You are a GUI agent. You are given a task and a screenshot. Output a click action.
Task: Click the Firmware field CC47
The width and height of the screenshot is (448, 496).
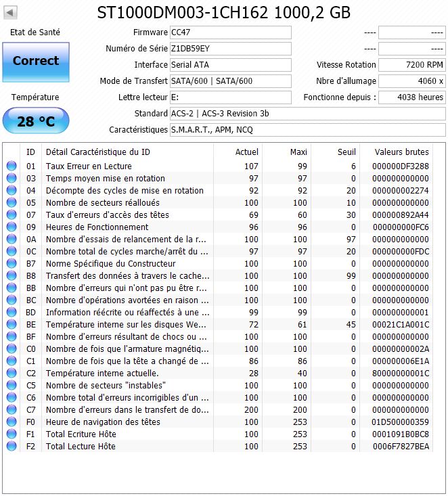(231, 32)
